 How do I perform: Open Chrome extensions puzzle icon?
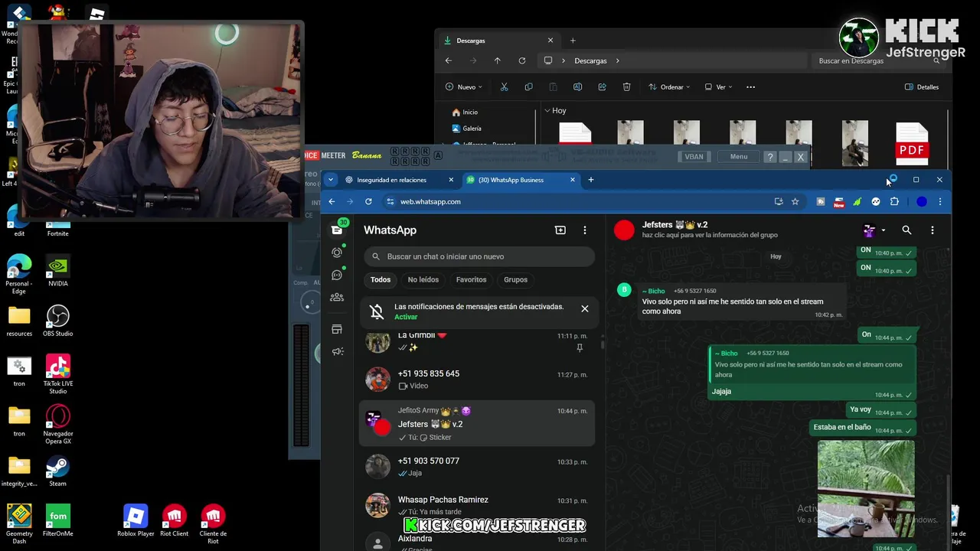(x=894, y=201)
